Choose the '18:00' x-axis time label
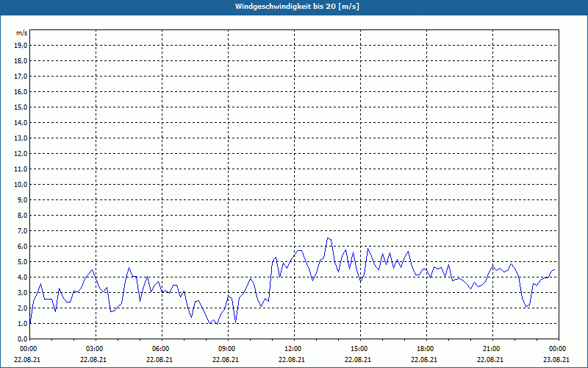Viewport: 588px width, 368px height. (426, 349)
